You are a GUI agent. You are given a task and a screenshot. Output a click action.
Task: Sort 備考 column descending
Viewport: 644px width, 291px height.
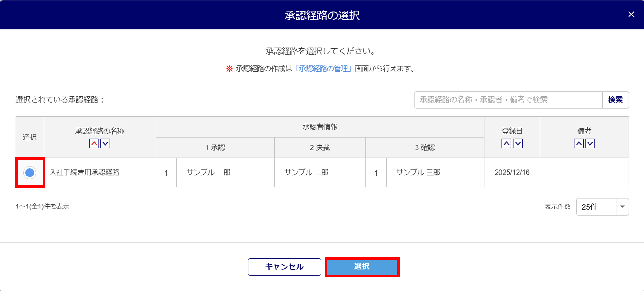[590, 144]
